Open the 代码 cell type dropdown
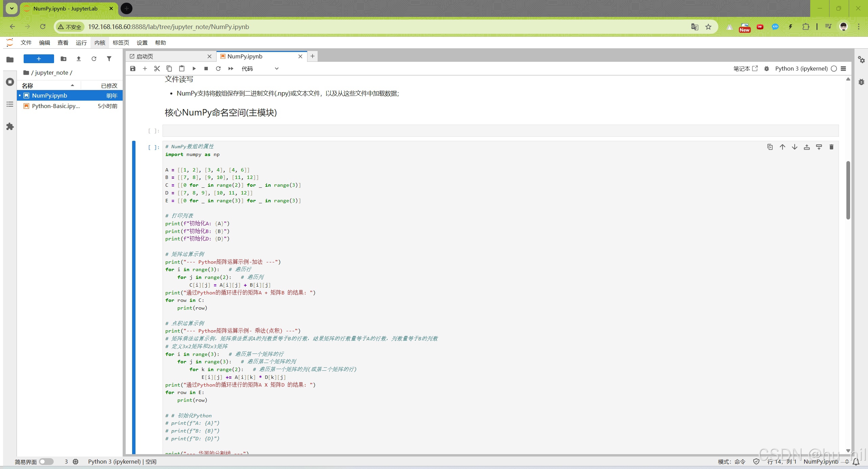The width and height of the screenshot is (868, 469). tap(260, 69)
